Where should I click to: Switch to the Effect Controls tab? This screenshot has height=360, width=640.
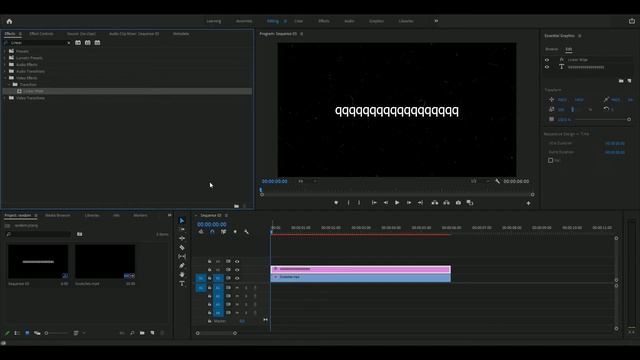tap(41, 34)
